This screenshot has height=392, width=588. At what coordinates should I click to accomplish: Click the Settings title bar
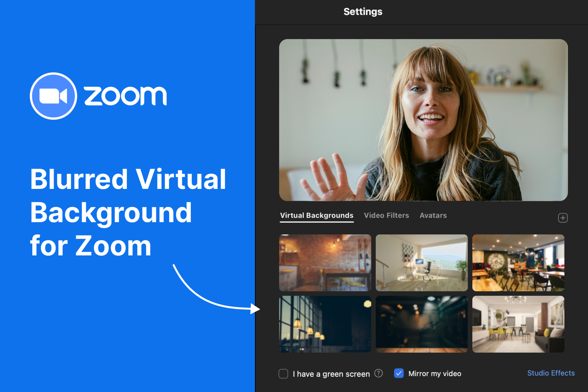pyautogui.click(x=362, y=12)
